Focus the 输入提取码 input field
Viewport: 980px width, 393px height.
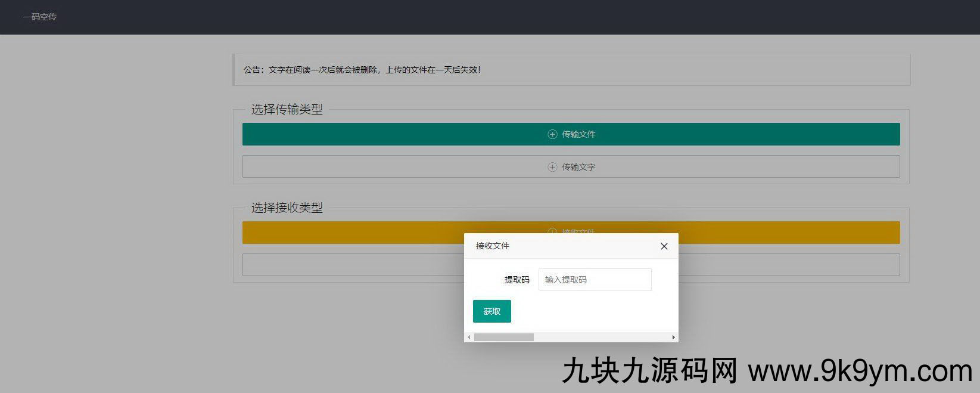[595, 280]
